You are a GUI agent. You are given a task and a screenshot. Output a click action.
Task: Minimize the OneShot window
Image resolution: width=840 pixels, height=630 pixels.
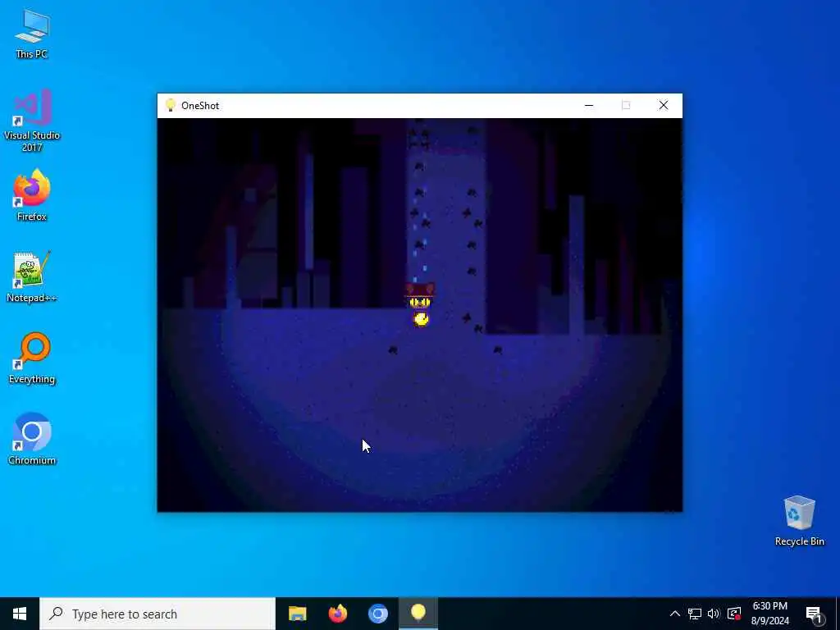coord(589,106)
